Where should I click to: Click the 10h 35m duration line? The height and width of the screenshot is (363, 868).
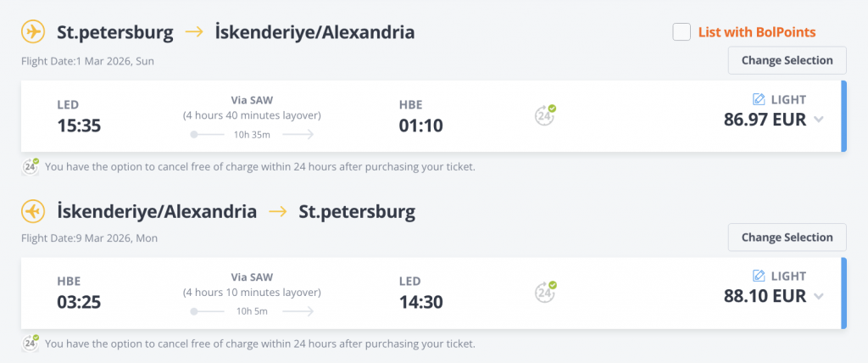click(252, 135)
